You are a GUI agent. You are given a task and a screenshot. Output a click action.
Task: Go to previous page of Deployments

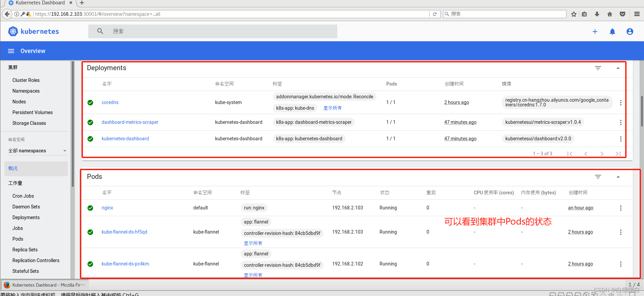tap(586, 154)
